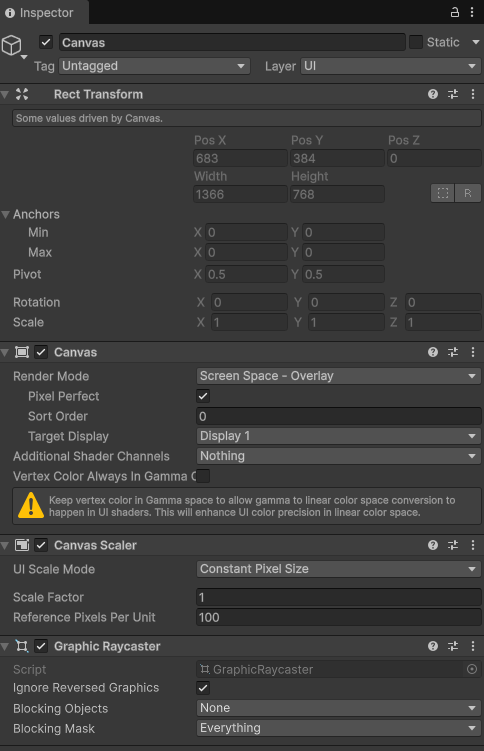The height and width of the screenshot is (751, 484).
Task: Click the yellow warning icon
Action: [31, 506]
